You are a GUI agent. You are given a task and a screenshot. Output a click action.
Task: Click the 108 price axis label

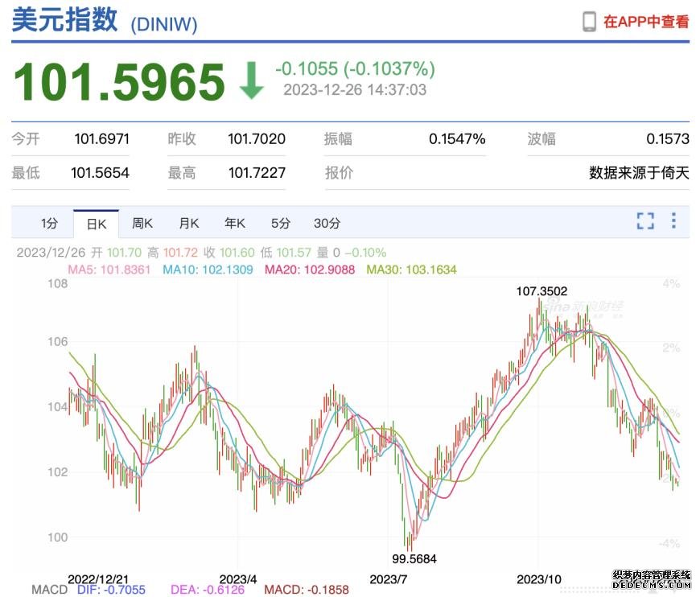pos(58,283)
